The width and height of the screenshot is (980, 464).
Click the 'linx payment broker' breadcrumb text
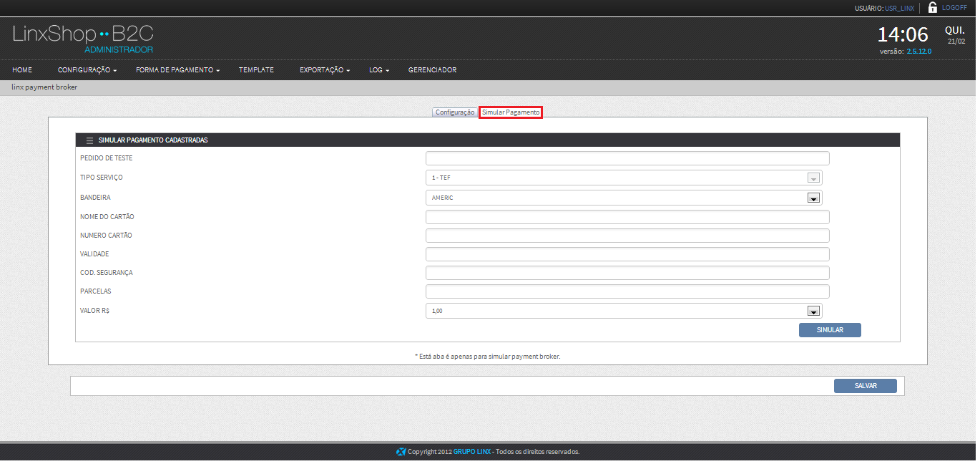(x=44, y=87)
